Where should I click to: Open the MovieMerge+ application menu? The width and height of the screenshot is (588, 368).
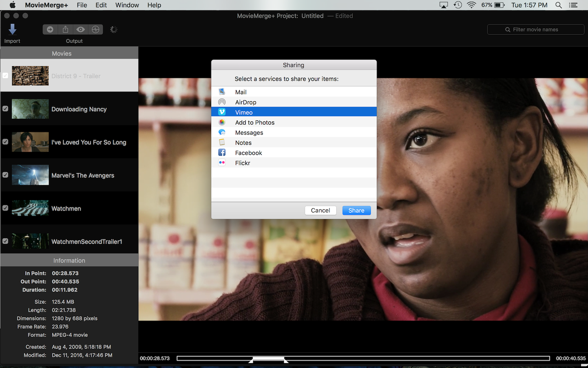click(46, 5)
